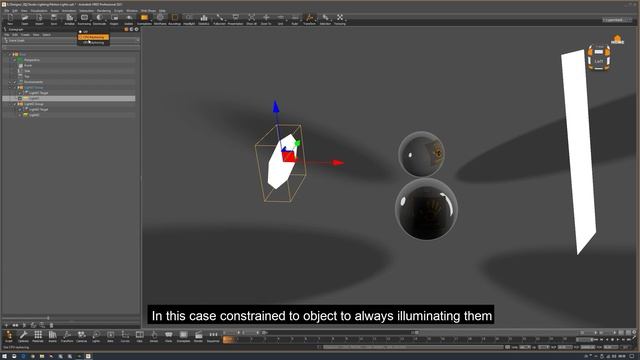Image resolution: width=640 pixels, height=360 pixels.
Task: Open File Explorer in Windows taskbar
Action: tap(42, 356)
